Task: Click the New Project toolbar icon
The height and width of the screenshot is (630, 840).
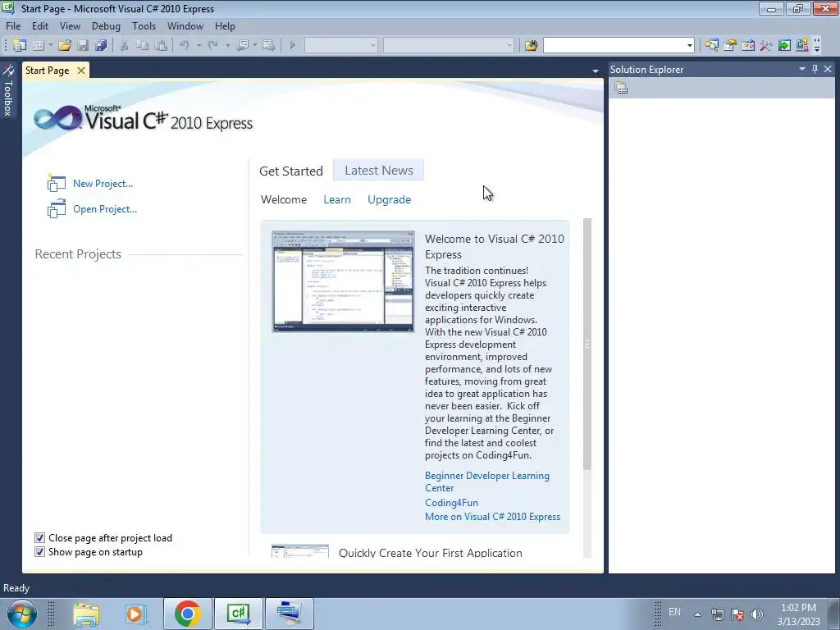Action: click(x=20, y=46)
